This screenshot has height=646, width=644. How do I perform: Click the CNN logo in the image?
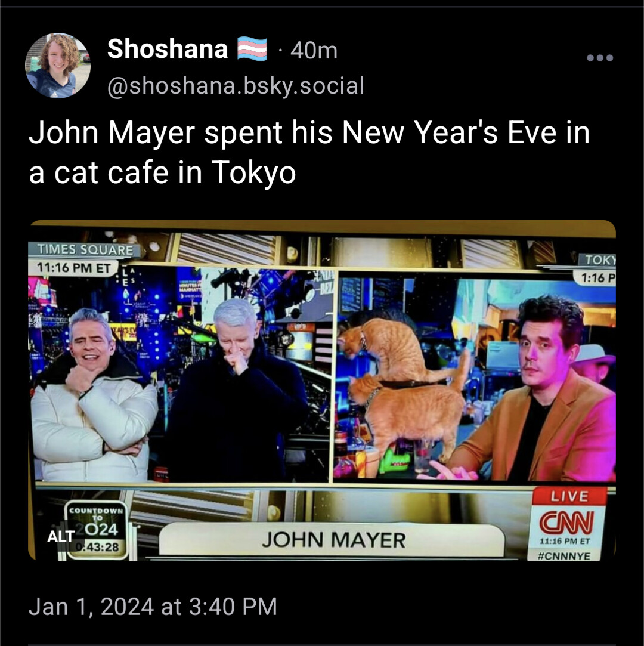tap(567, 523)
